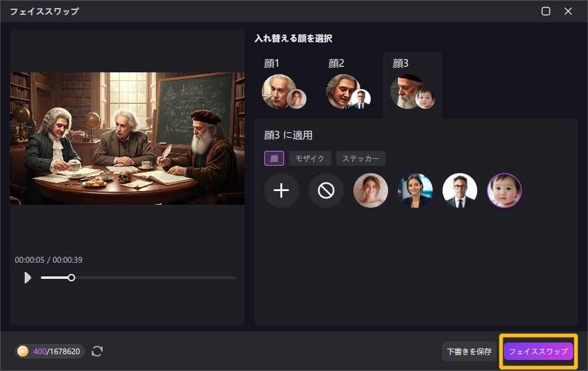Click the video preview image

click(127, 139)
